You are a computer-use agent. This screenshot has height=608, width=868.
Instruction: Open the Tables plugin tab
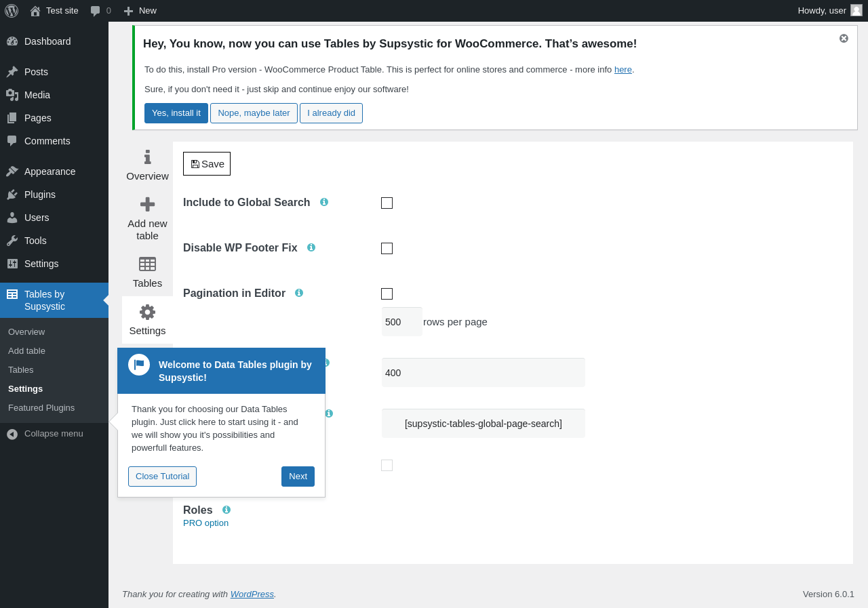[x=147, y=272]
